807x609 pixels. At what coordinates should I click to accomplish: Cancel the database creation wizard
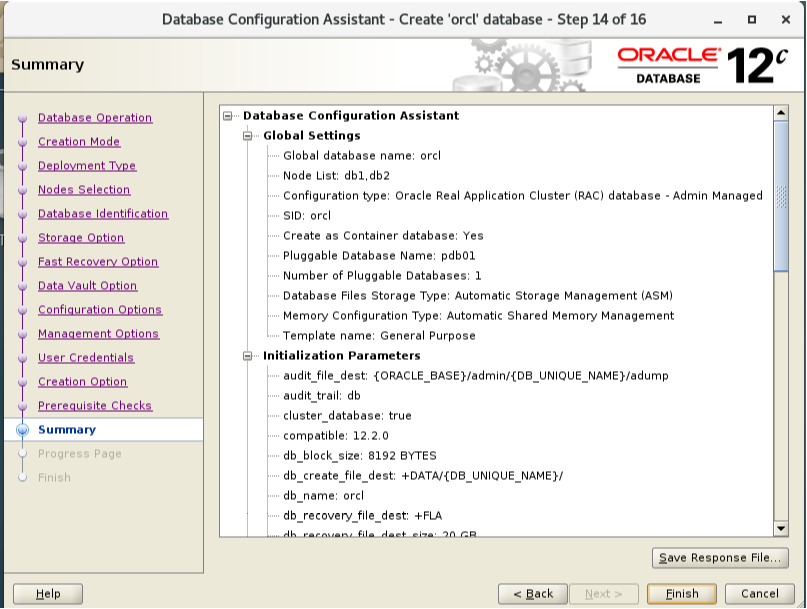(760, 594)
